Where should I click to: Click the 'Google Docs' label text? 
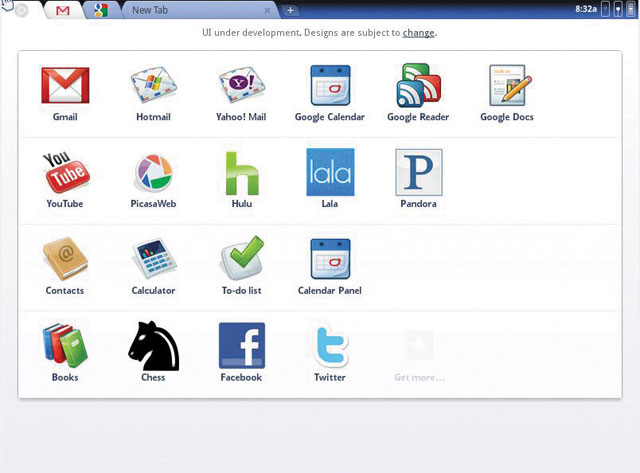(507, 117)
